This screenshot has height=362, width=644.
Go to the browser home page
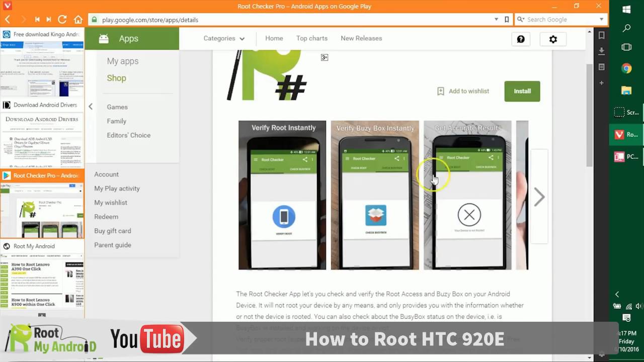78,20
